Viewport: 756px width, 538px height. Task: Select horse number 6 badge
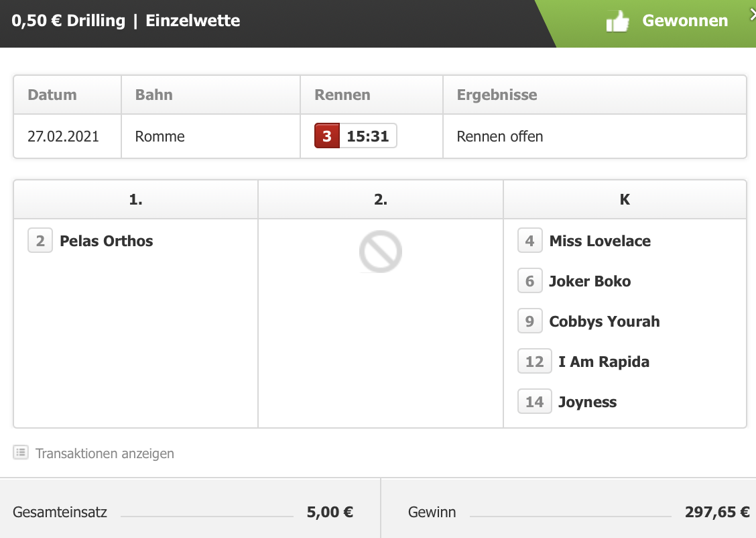pyautogui.click(x=530, y=281)
